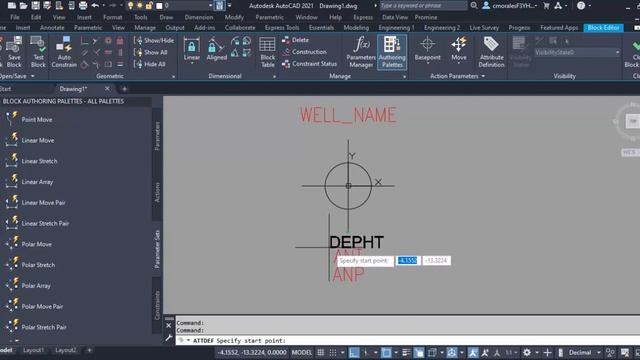The height and width of the screenshot is (360, 640).
Task: Expand the Action Parameters panel
Action: pyautogui.click(x=457, y=76)
